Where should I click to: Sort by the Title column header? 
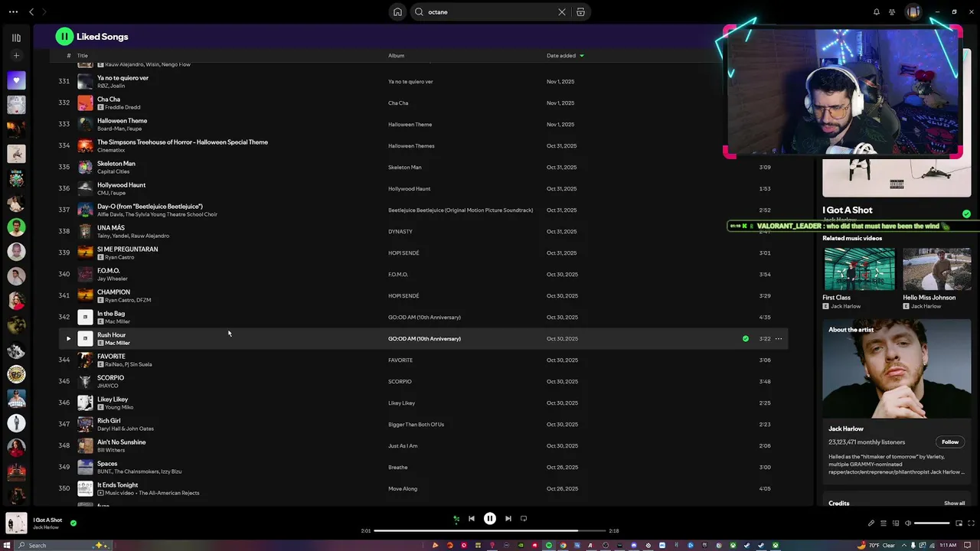point(83,56)
